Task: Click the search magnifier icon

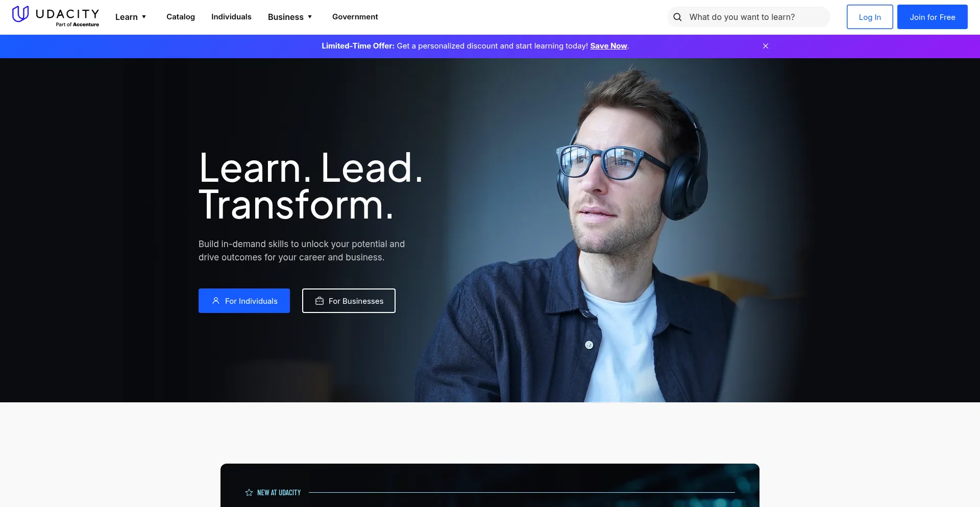Action: click(677, 17)
